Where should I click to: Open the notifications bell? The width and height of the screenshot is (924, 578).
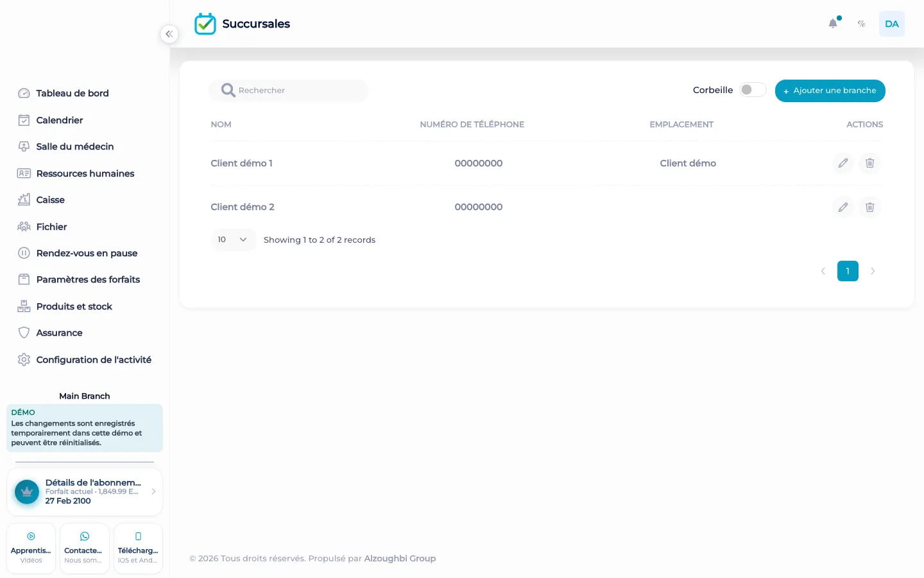coord(833,24)
